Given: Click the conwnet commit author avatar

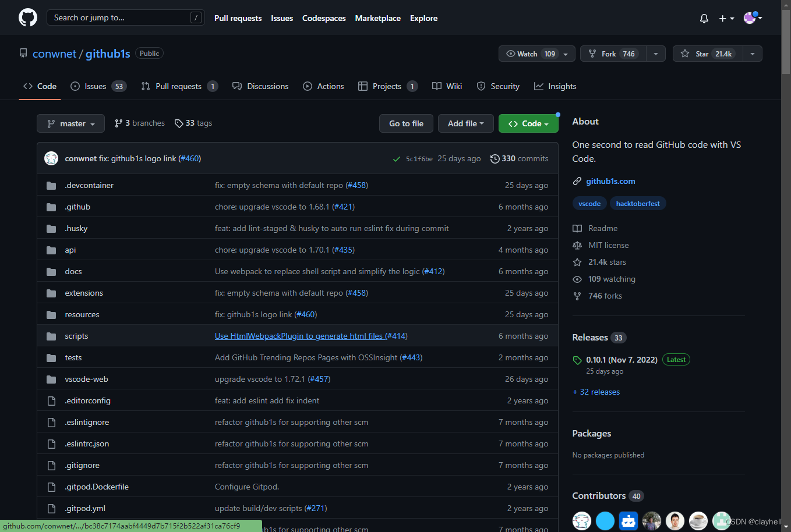Looking at the screenshot, I should pos(51,158).
